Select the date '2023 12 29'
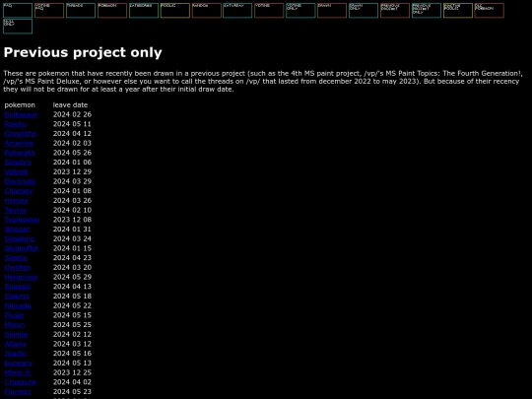Screen dimensions: 532x399 point(72,172)
